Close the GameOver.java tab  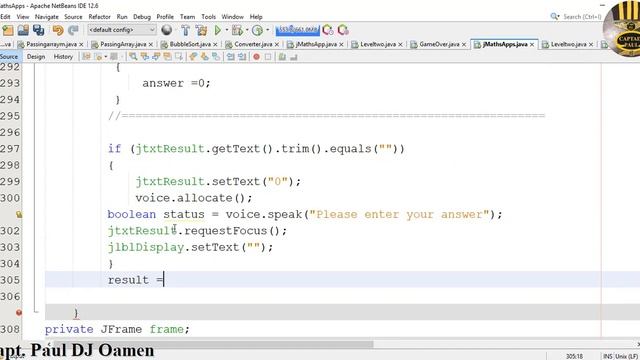pyautogui.click(x=464, y=44)
